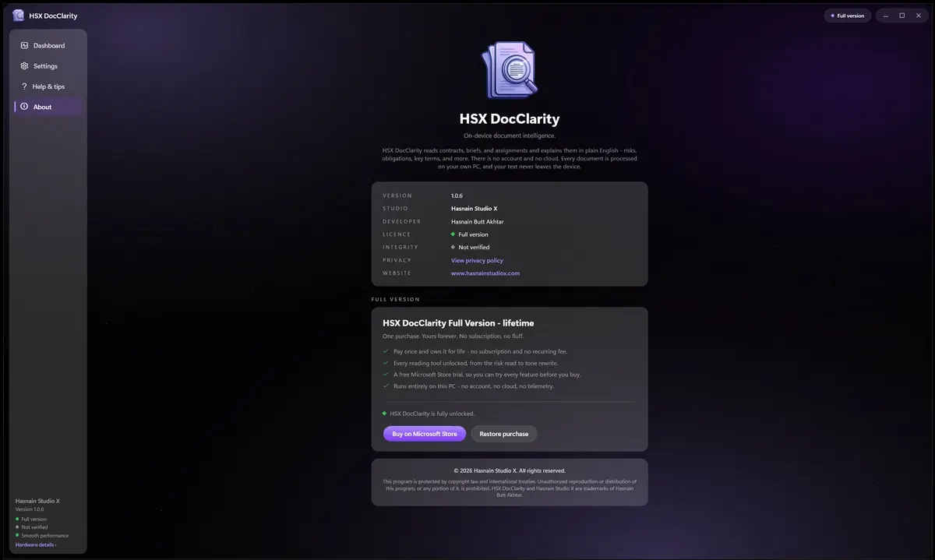935x560 pixels.
Task: Click "On-device document intelligence." tagline
Action: pyautogui.click(x=510, y=136)
